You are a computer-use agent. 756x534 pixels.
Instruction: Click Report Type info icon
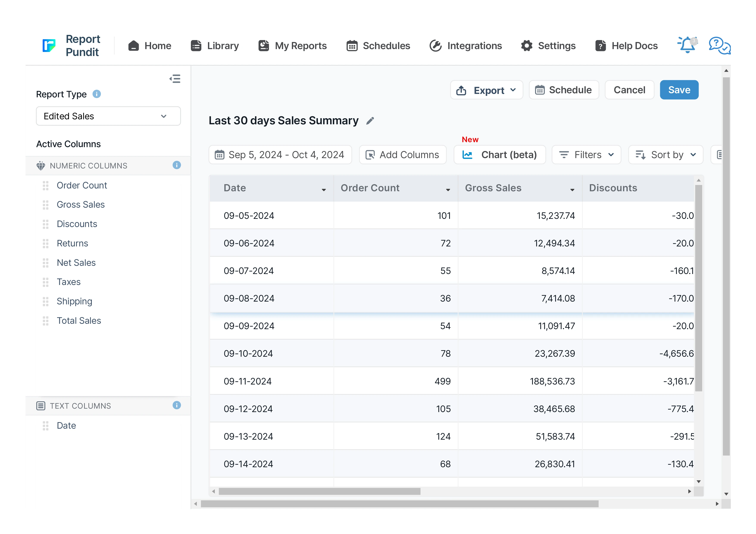(97, 94)
